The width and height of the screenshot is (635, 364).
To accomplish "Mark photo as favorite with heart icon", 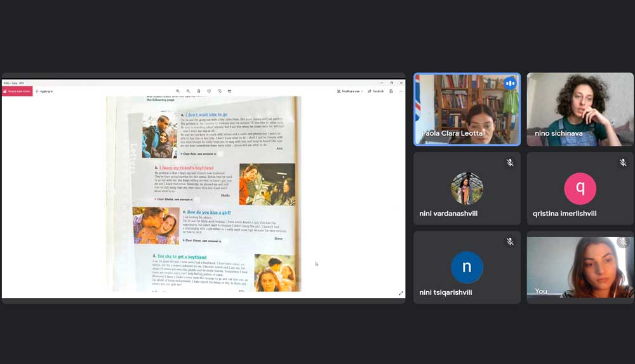I will tap(209, 91).
